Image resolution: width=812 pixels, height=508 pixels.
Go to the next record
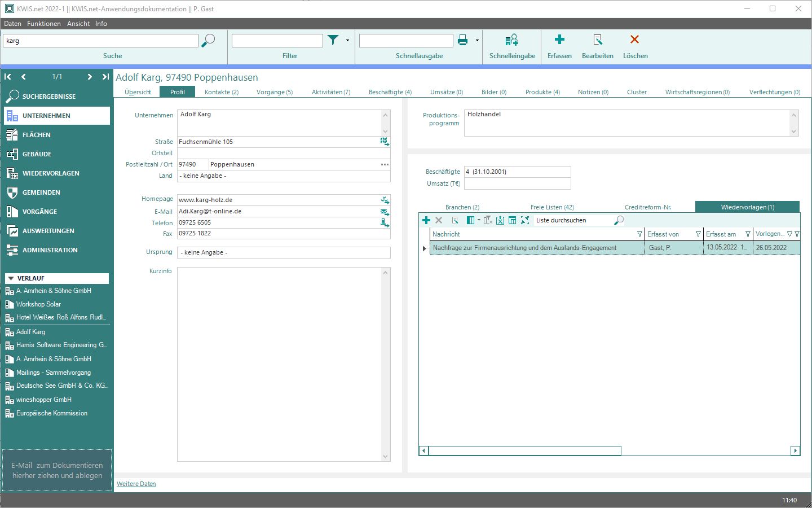coord(90,77)
